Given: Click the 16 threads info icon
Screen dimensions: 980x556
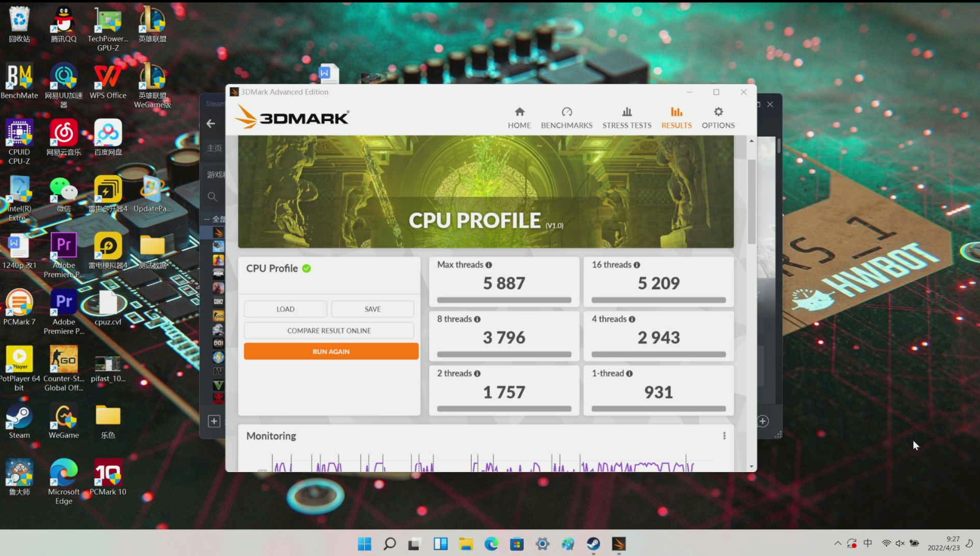Looking at the screenshot, I should (637, 265).
